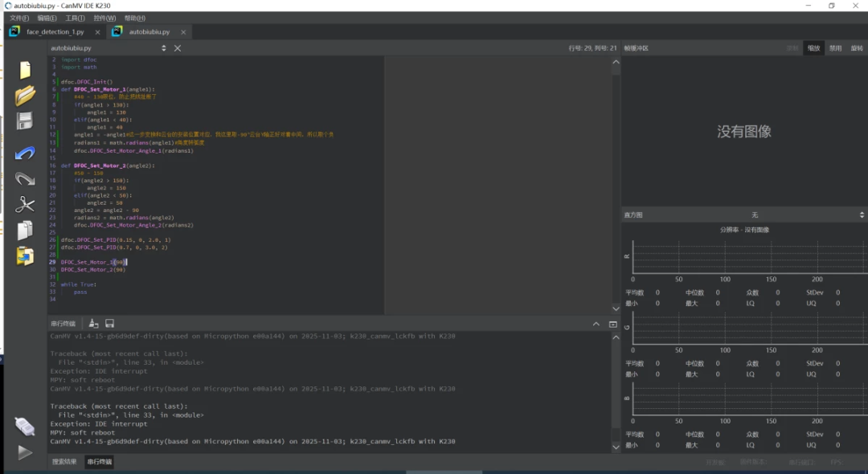868x474 pixels.
Task: Open the editor file switcher dropdown arrows
Action: click(162, 47)
